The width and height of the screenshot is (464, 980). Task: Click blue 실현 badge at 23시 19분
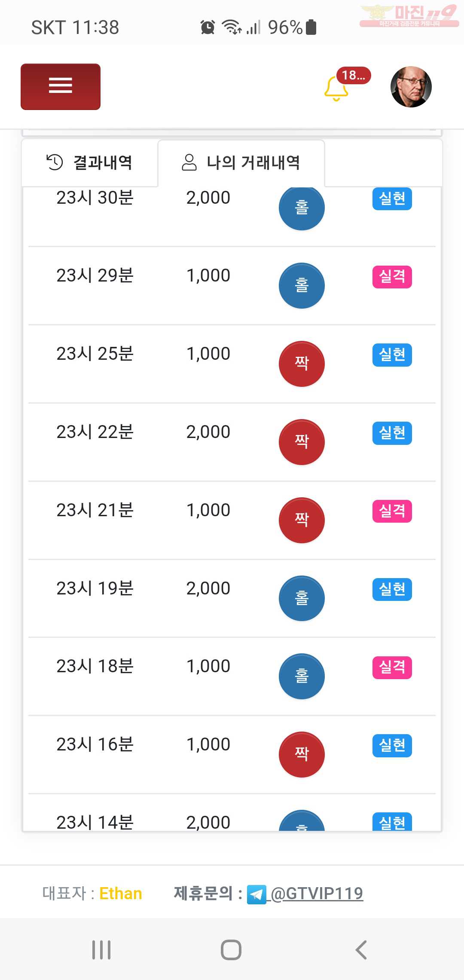tap(392, 589)
